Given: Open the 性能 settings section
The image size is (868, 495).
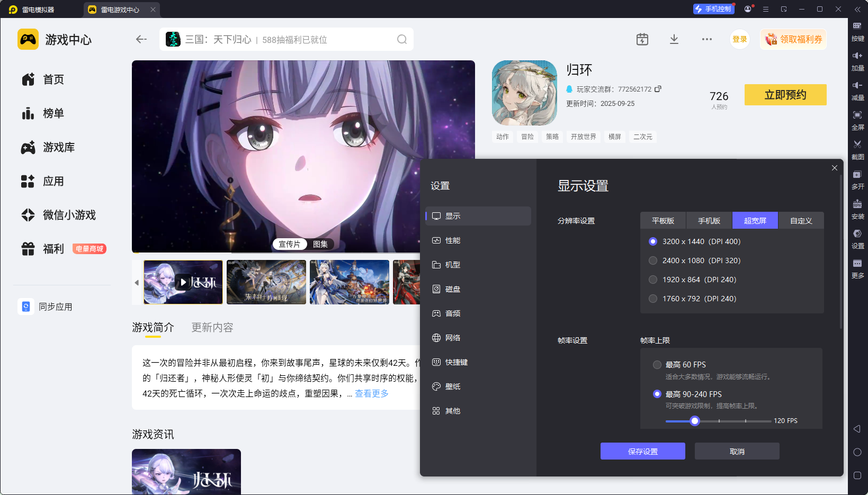Looking at the screenshot, I should tap(453, 240).
